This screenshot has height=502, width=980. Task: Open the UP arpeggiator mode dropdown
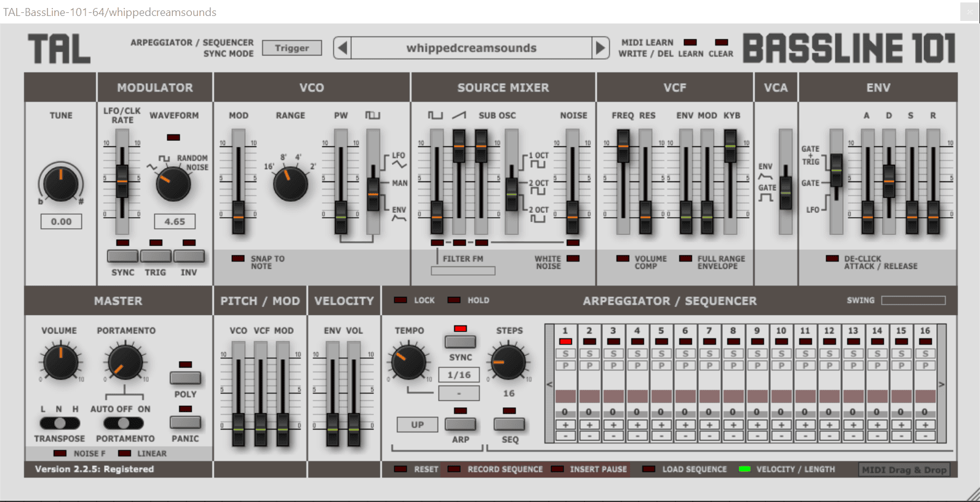[x=417, y=424]
